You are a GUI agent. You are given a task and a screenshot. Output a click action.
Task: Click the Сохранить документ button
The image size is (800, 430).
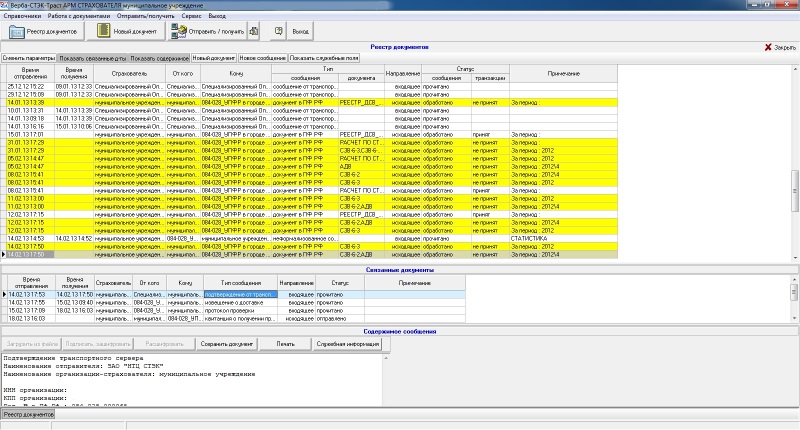click(x=227, y=344)
